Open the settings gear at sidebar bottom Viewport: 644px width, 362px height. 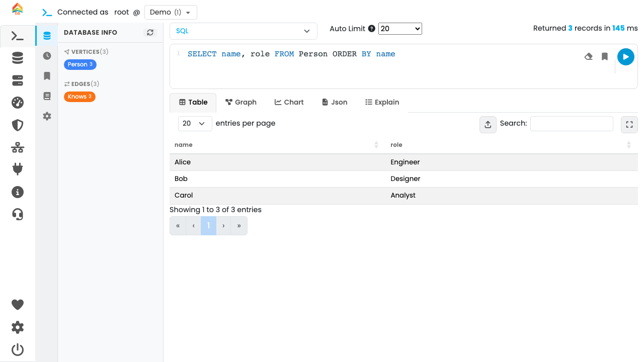click(x=18, y=327)
